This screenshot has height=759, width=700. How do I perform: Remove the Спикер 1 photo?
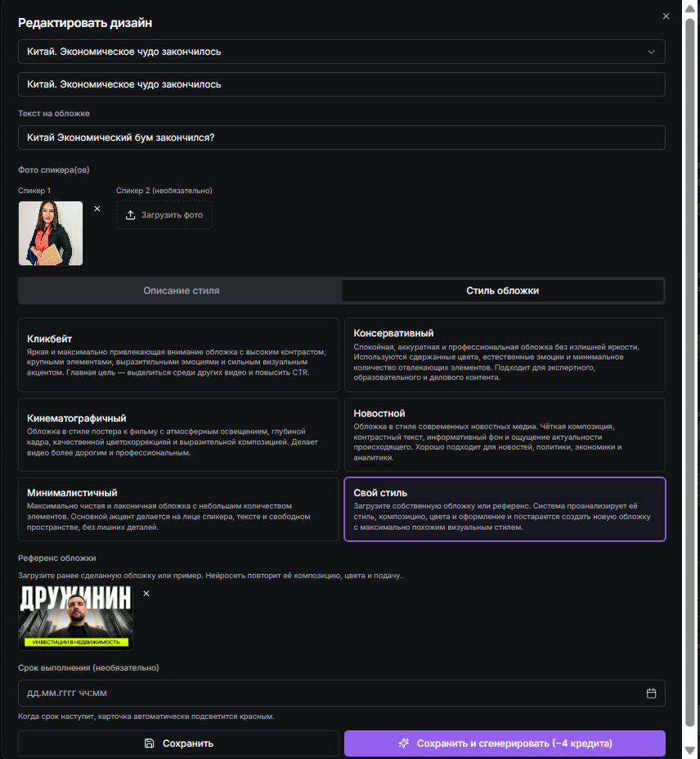97,209
